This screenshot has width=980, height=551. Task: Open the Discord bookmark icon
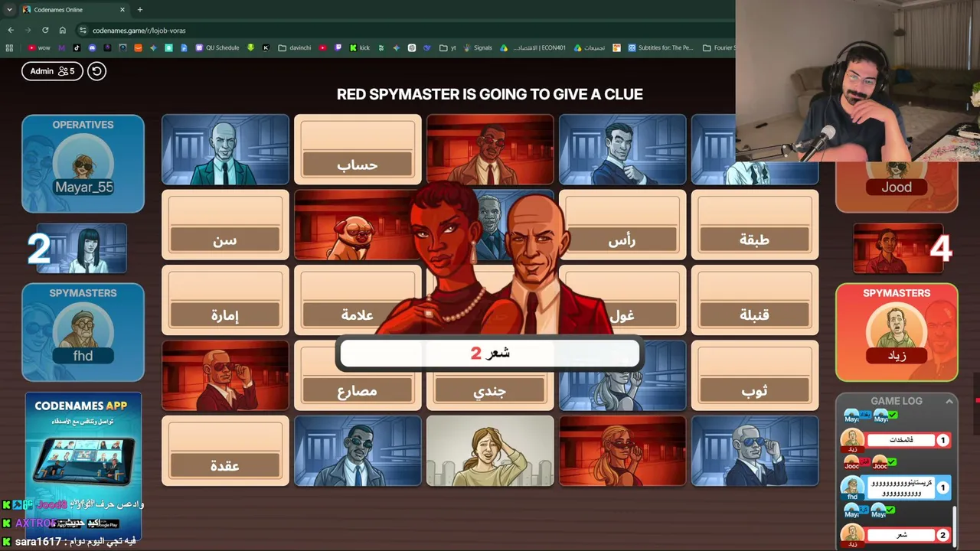[92, 47]
